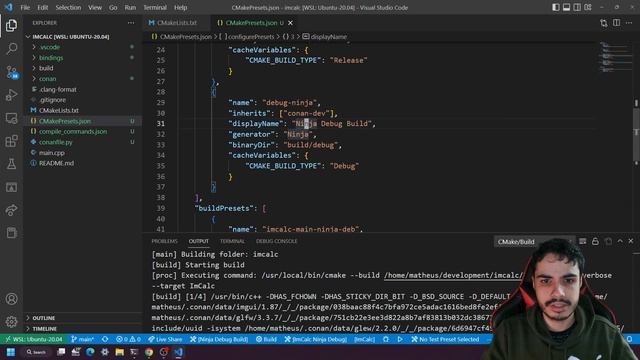Expand the Timeline section
The height and width of the screenshot is (360, 640).
click(44, 329)
